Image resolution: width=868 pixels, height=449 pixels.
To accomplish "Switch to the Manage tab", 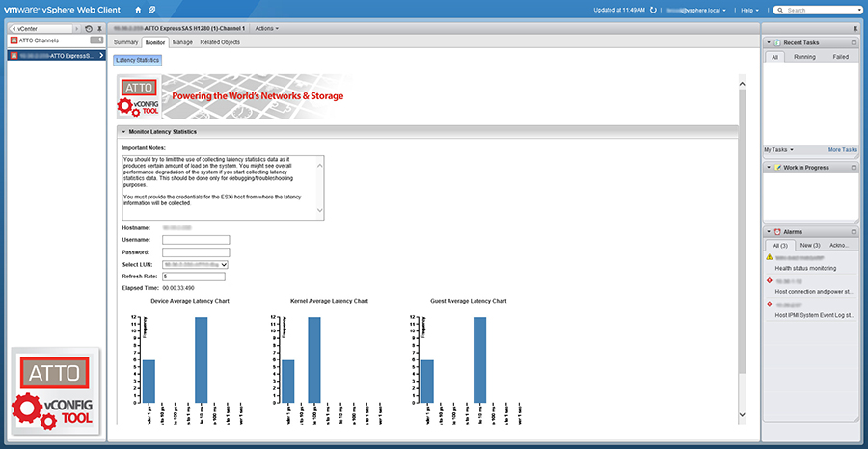I will [x=182, y=42].
